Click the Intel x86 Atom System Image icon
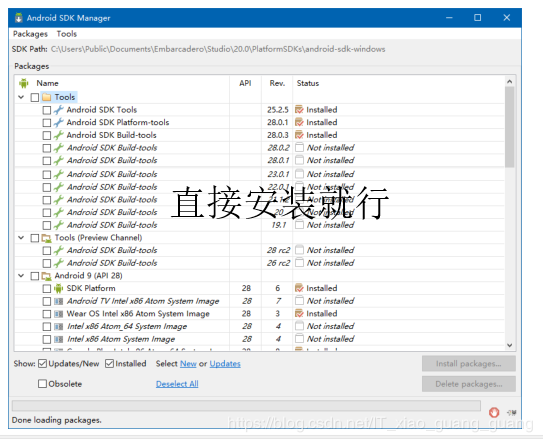Image resolution: width=543 pixels, height=442 pixels. point(59,339)
